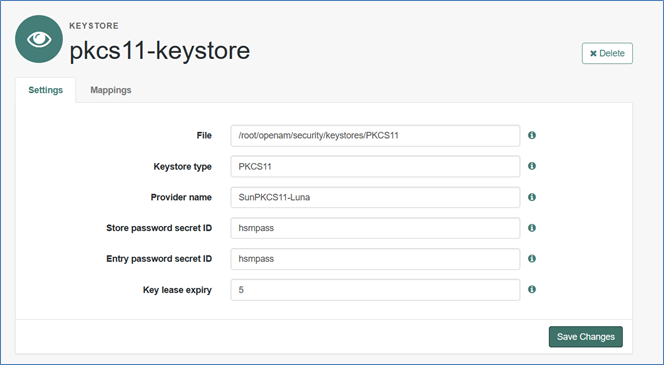Click the Key lease expiry label
The width and height of the screenshot is (664, 365).
coord(177,290)
